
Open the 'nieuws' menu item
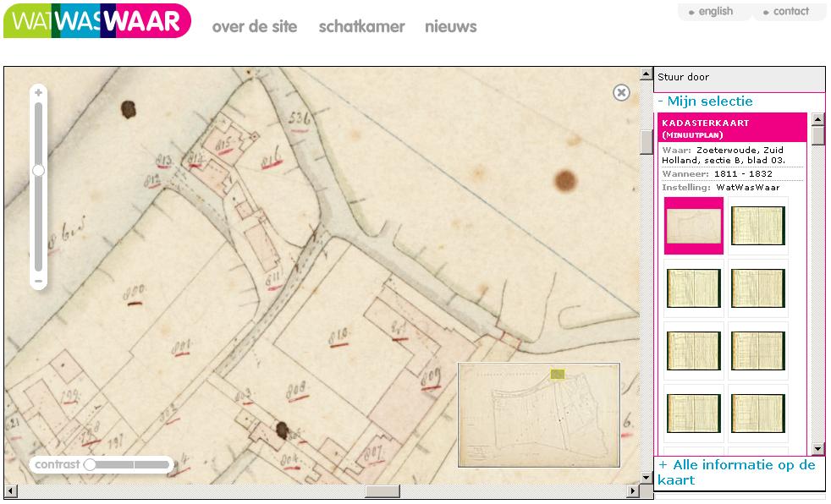[x=451, y=26]
